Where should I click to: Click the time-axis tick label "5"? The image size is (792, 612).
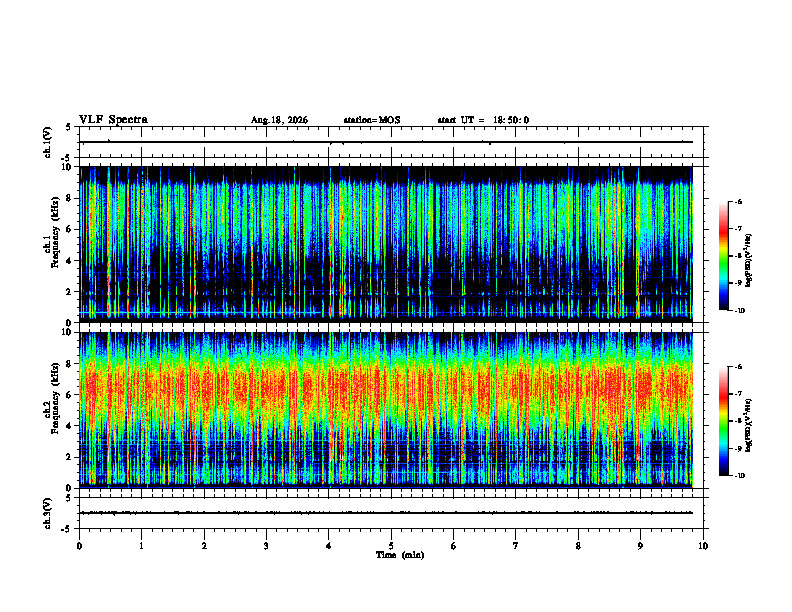click(x=391, y=546)
